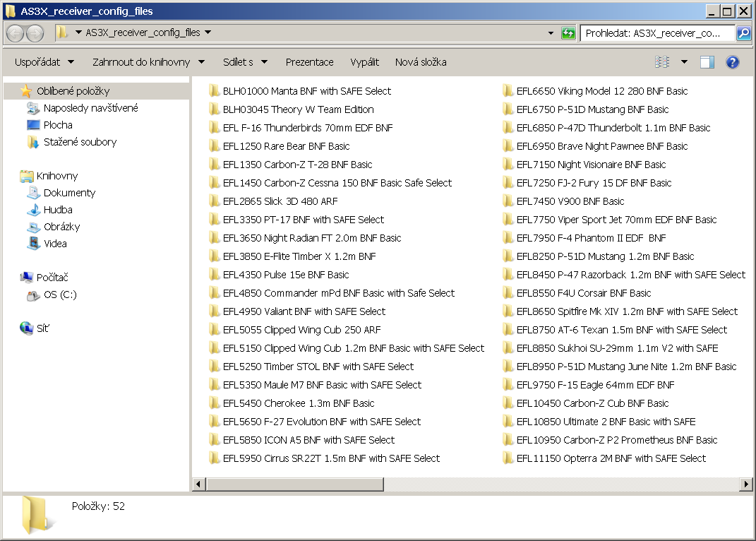Open Stažené soubory in sidebar

(80, 142)
